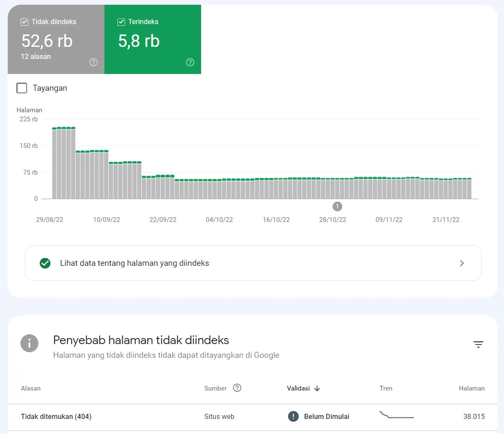Open help for the Terindeks card
Viewport: 504px width, 434px height.
point(190,62)
